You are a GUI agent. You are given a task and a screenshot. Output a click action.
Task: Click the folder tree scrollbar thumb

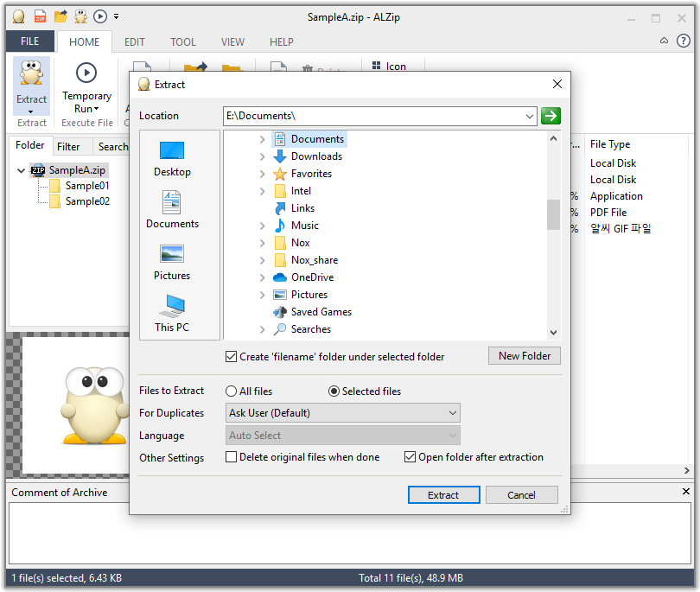[553, 214]
